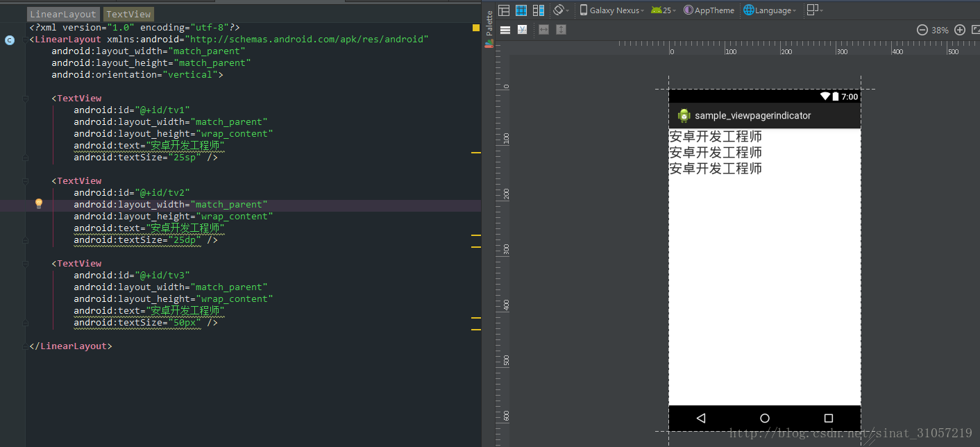980x447 pixels.
Task: Collapse the root LinearLayout opening tag
Action: coord(26,40)
